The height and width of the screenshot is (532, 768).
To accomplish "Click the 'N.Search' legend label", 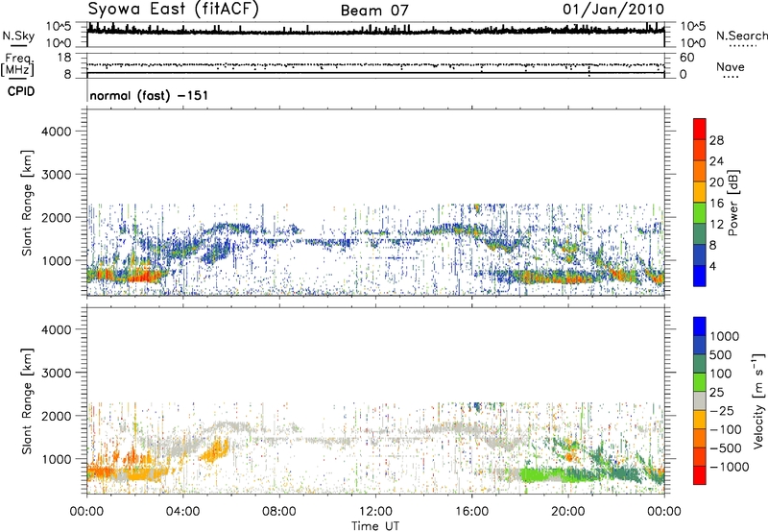I will (x=741, y=36).
